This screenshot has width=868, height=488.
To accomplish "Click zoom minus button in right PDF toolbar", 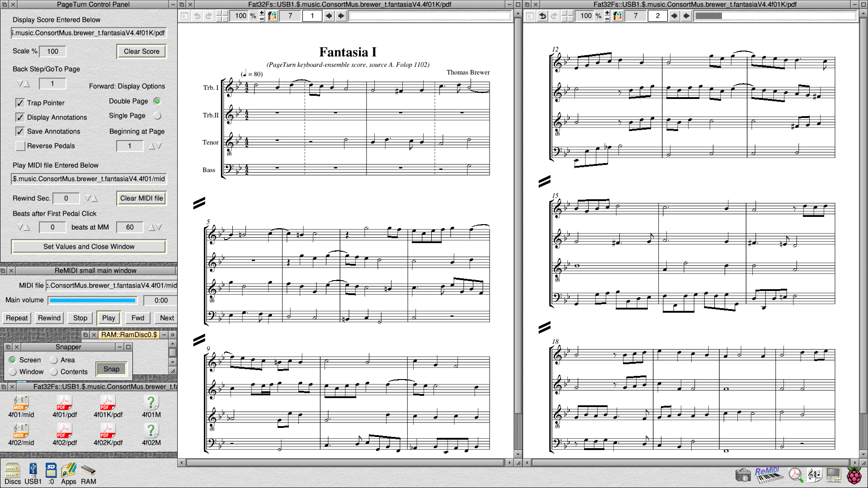I will (607, 19).
